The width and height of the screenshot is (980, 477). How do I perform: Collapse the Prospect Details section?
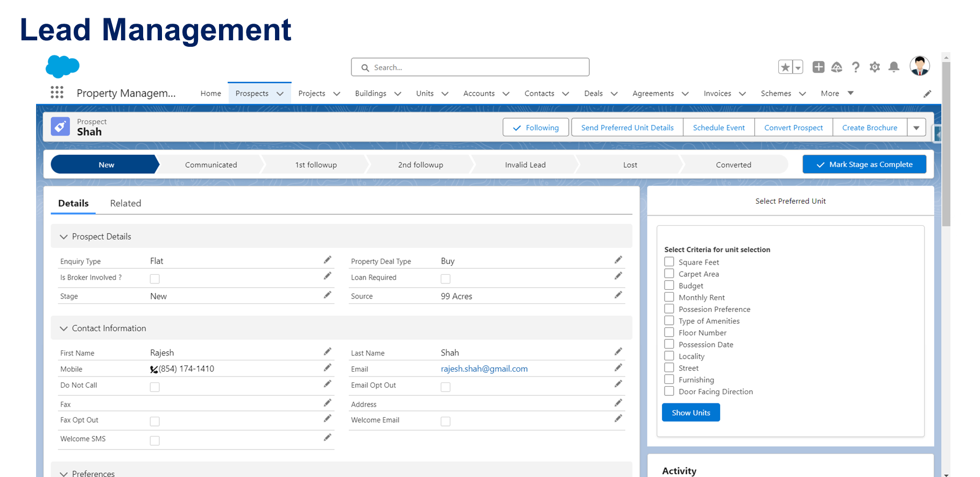point(64,237)
